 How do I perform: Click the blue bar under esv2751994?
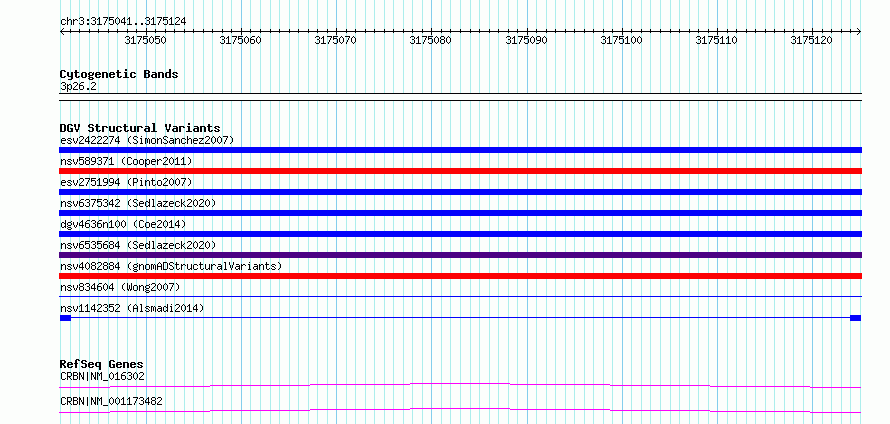point(460,192)
